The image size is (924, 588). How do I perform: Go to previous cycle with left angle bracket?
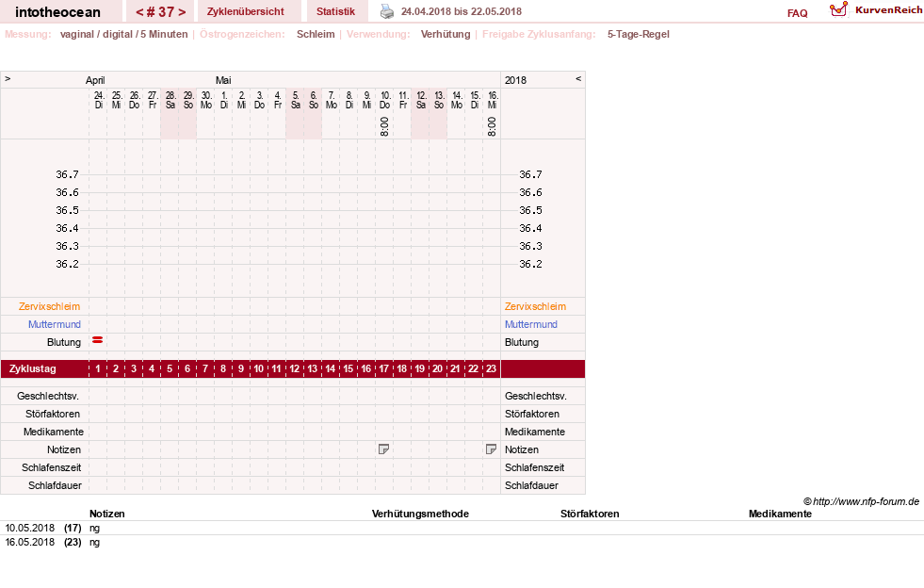139,12
